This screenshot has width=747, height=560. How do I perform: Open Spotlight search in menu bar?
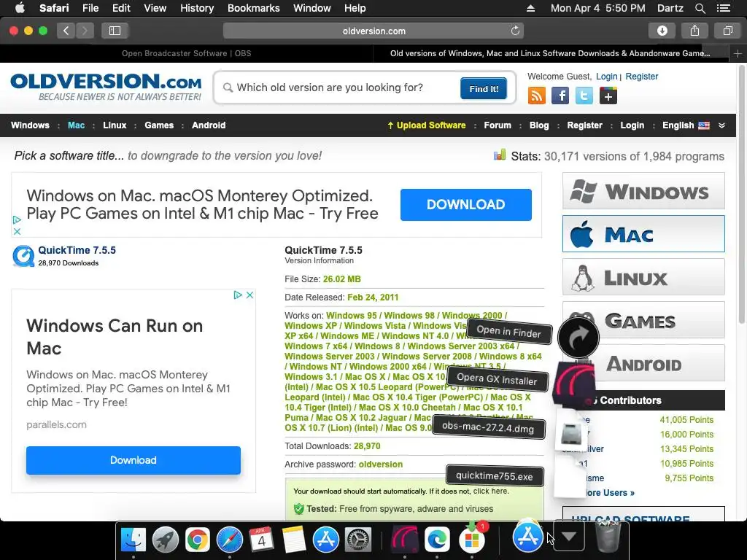coord(700,8)
